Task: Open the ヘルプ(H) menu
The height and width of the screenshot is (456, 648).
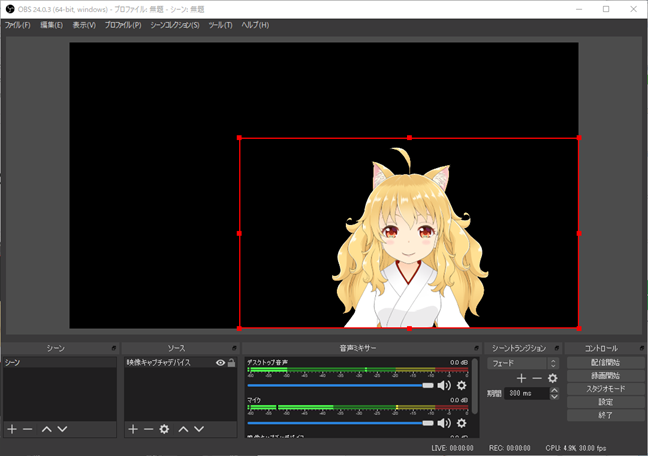Action: tap(255, 25)
